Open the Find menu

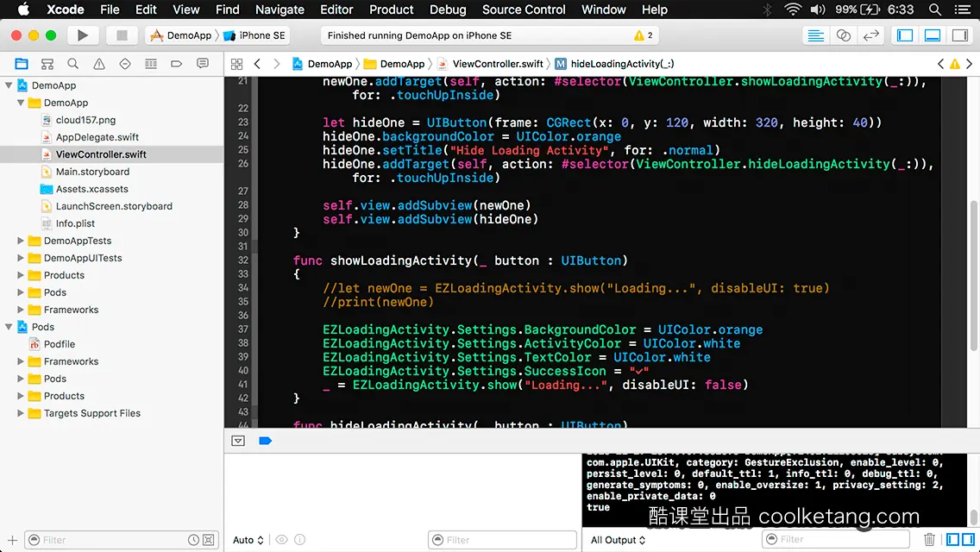pyautogui.click(x=228, y=9)
